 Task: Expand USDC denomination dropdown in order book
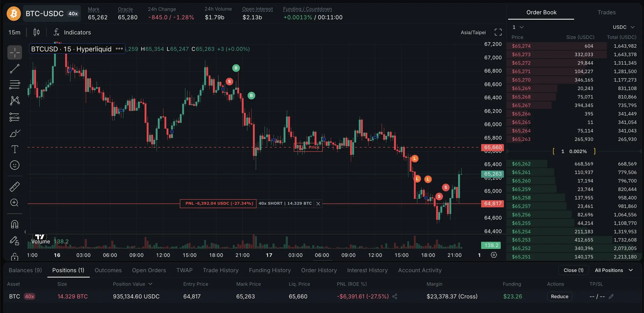(x=624, y=27)
